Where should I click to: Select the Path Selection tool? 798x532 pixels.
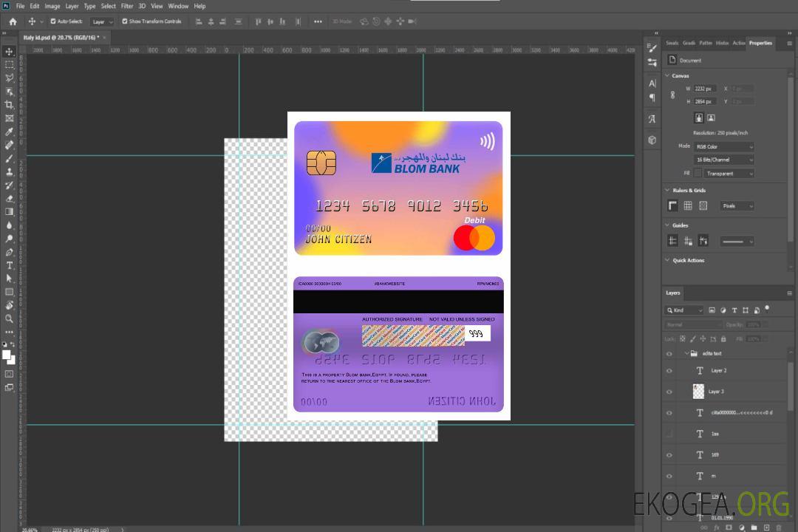9,279
